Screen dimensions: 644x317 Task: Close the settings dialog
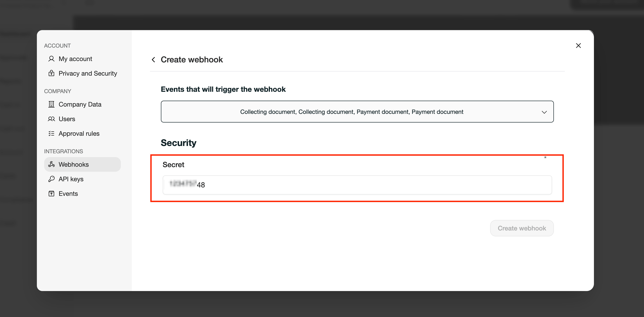click(x=578, y=46)
